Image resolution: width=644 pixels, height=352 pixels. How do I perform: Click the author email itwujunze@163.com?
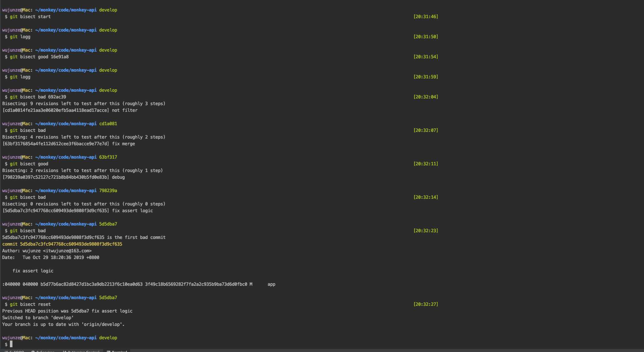pos(67,251)
